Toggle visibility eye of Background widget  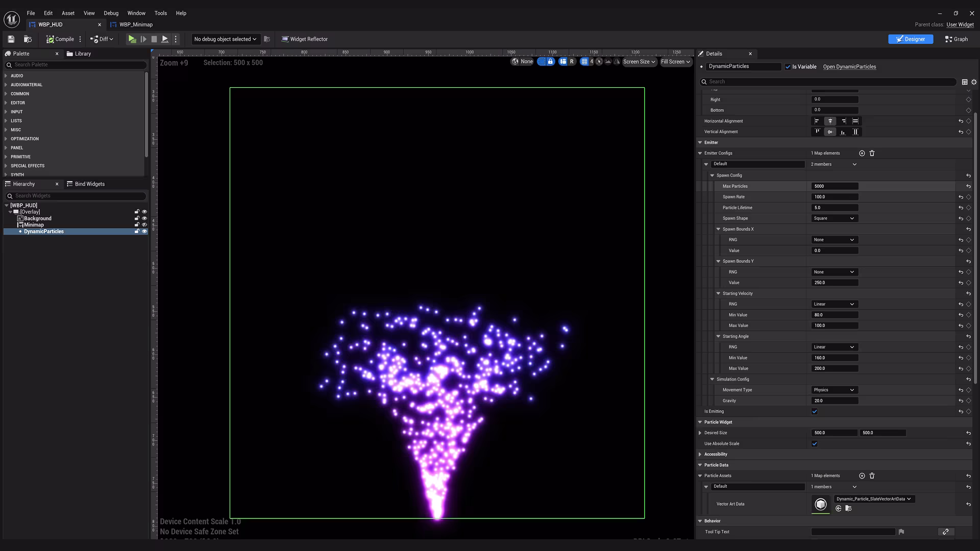pyautogui.click(x=144, y=218)
